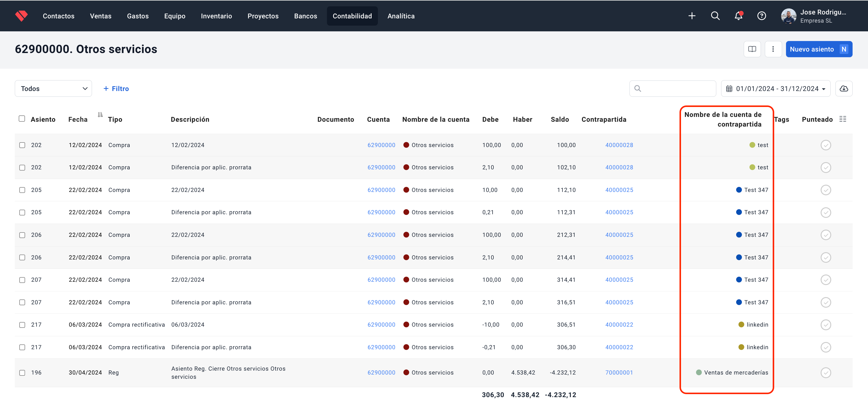This screenshot has width=868, height=411.
Task: Open contrapartida 70000001 link
Action: pos(619,373)
